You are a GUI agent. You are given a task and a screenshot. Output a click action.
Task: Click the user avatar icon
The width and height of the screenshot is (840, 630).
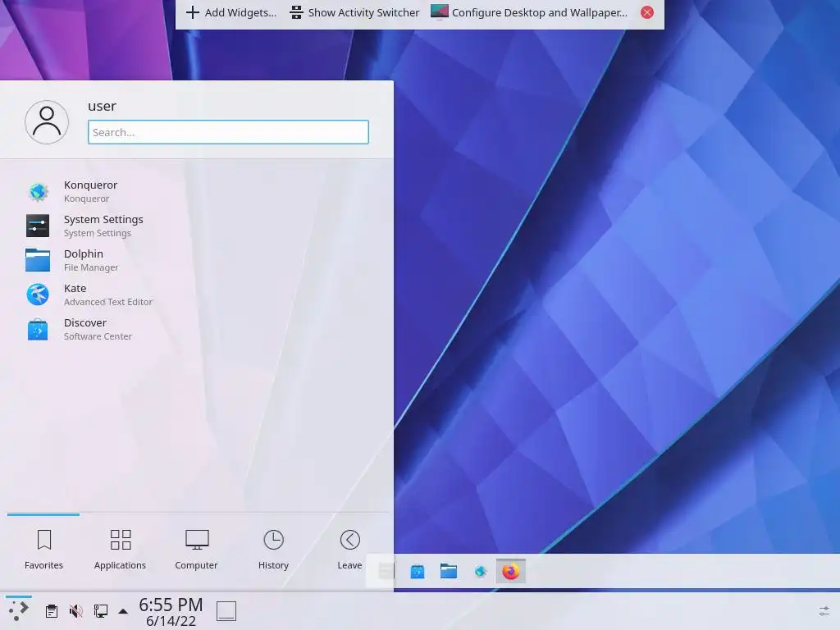47,122
